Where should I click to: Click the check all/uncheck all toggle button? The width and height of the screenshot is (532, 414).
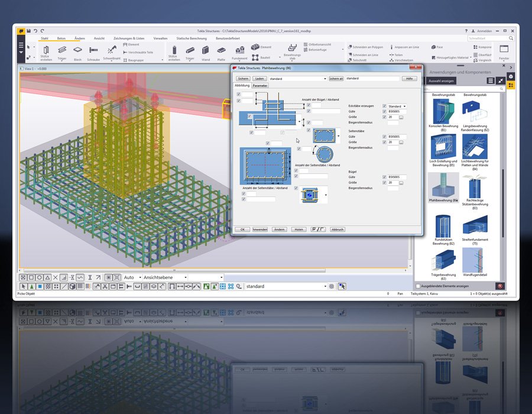(x=318, y=229)
